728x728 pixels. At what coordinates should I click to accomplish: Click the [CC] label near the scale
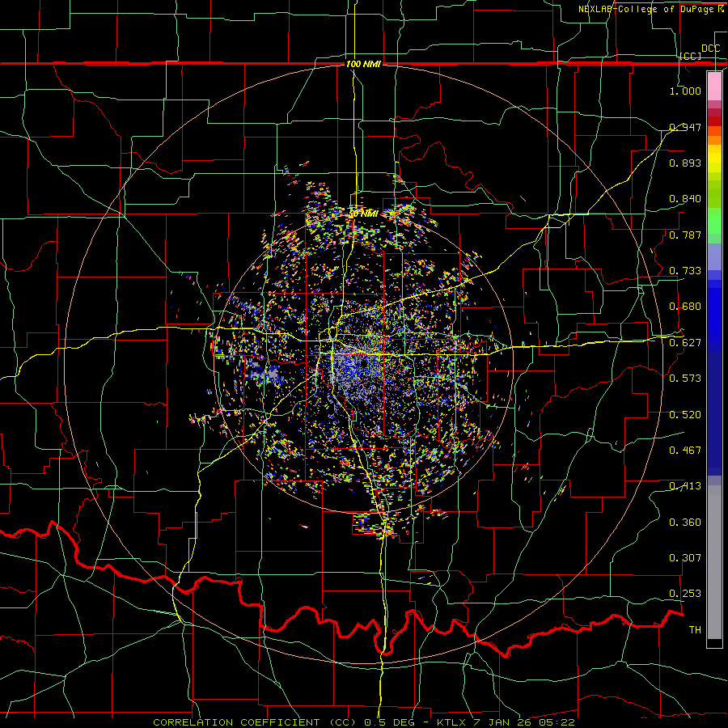coord(691,56)
